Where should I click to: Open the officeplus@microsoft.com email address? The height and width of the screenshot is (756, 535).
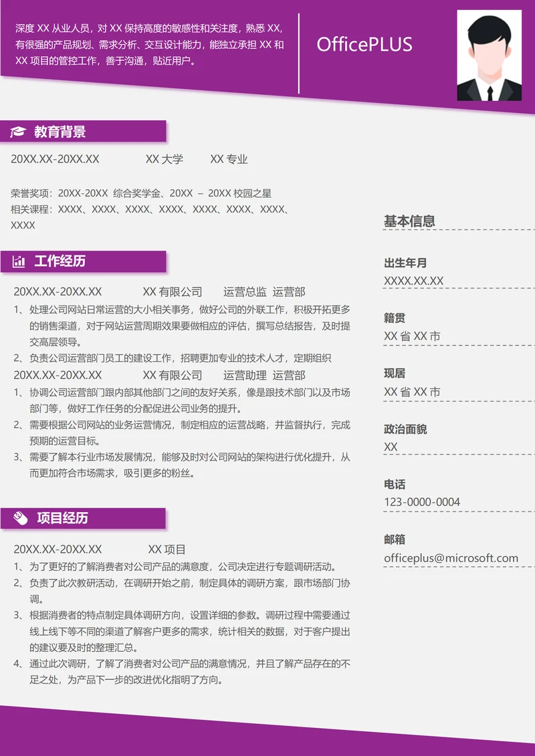point(451,558)
